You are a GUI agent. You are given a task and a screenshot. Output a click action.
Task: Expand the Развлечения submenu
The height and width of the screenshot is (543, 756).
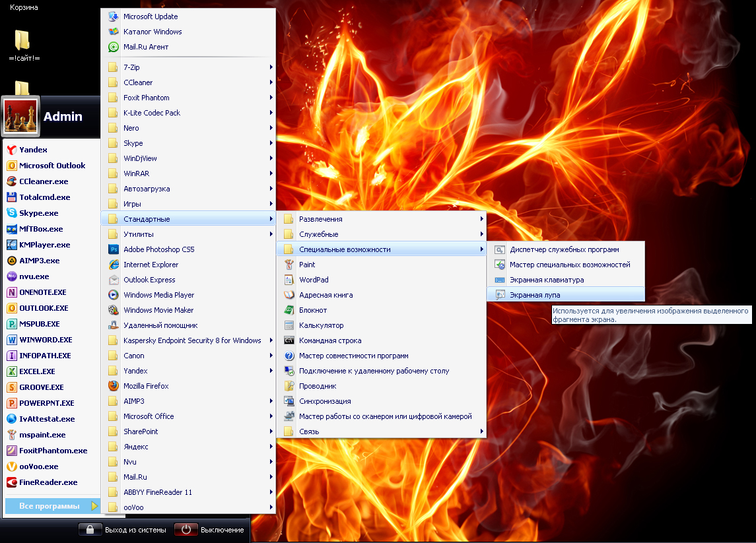tap(382, 219)
